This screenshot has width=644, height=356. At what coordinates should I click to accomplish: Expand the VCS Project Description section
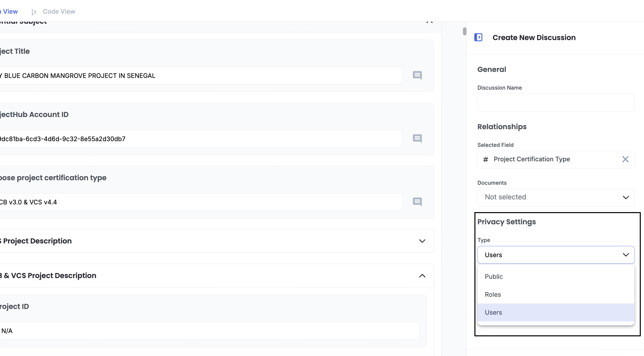click(x=422, y=241)
